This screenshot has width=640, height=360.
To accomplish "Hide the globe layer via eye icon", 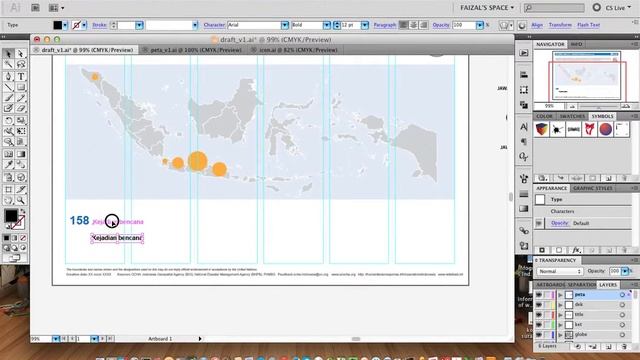I will click(539, 335).
